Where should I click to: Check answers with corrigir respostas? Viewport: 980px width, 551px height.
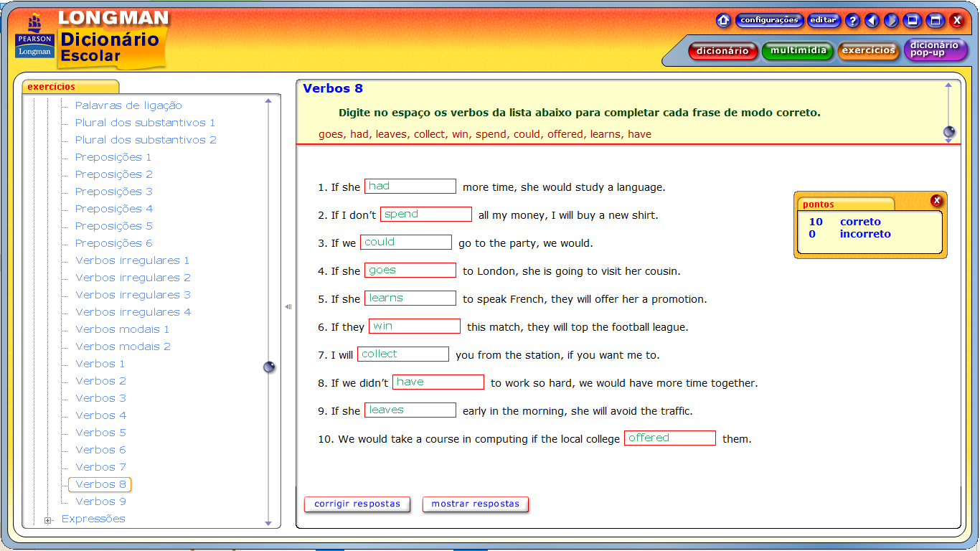point(357,504)
